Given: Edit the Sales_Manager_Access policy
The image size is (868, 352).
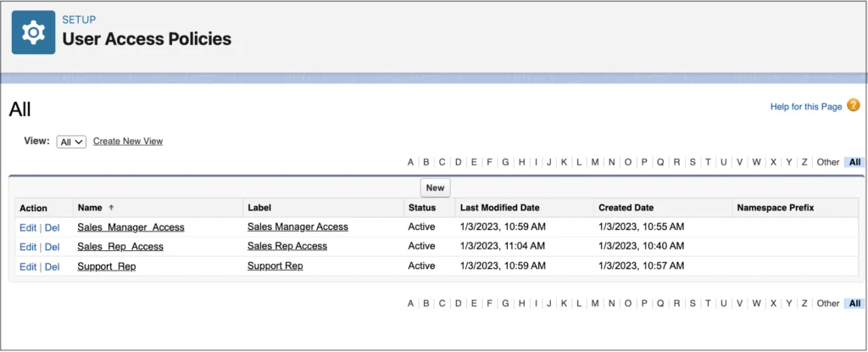Looking at the screenshot, I should (27, 226).
